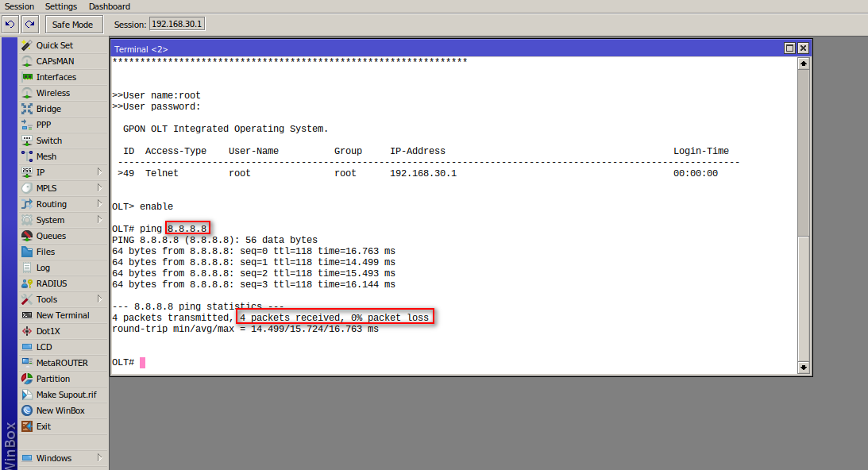Viewport: 868px width, 470px height.
Task: Enable Safe Mode
Action: click(x=73, y=24)
